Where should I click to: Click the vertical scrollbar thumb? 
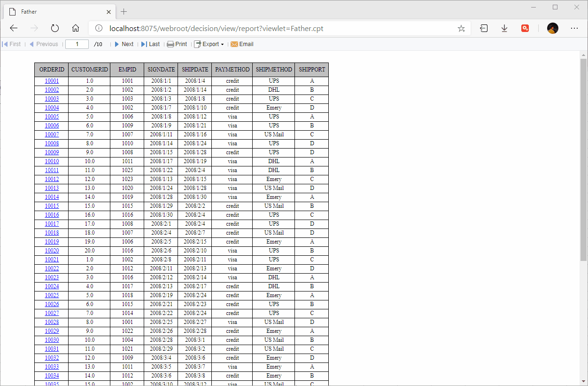click(x=584, y=160)
